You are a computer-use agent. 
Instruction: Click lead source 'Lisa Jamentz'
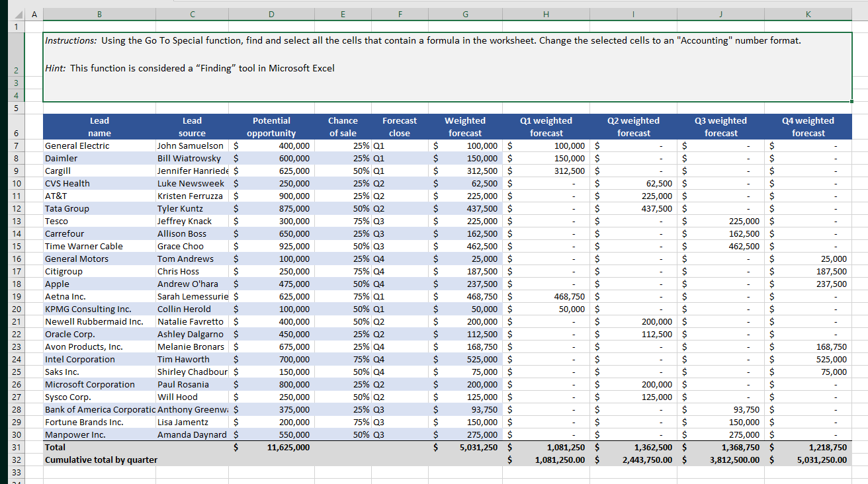coord(193,422)
